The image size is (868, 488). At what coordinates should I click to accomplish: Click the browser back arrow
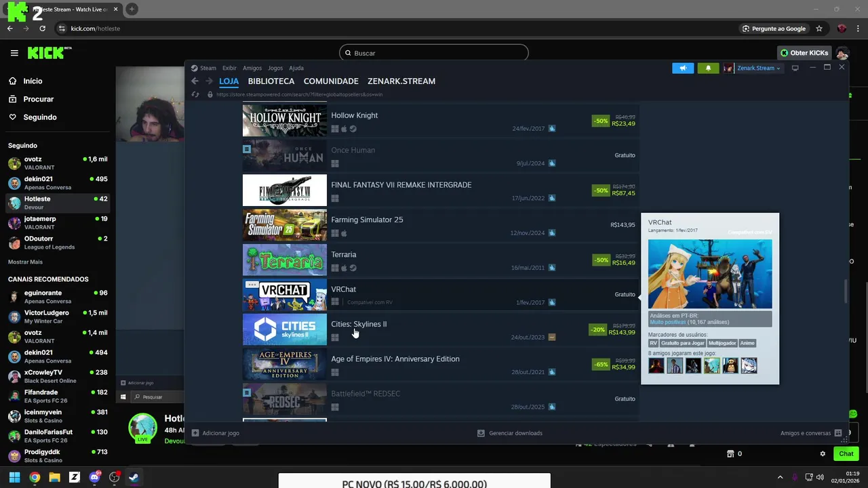tap(10, 28)
